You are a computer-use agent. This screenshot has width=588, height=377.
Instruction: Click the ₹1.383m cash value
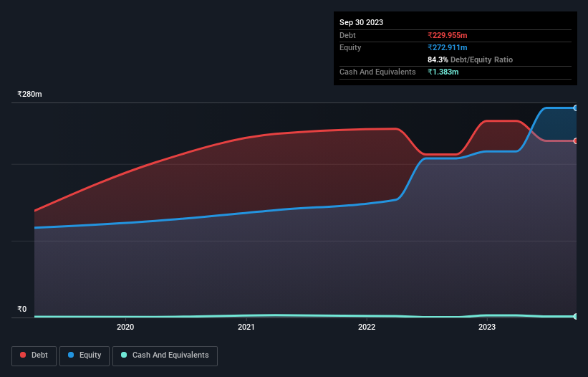(443, 72)
